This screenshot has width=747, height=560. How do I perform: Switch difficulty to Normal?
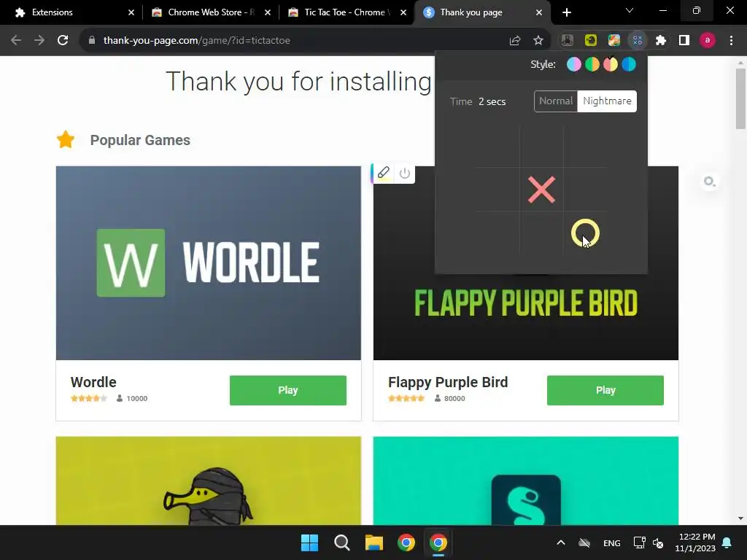pos(556,101)
